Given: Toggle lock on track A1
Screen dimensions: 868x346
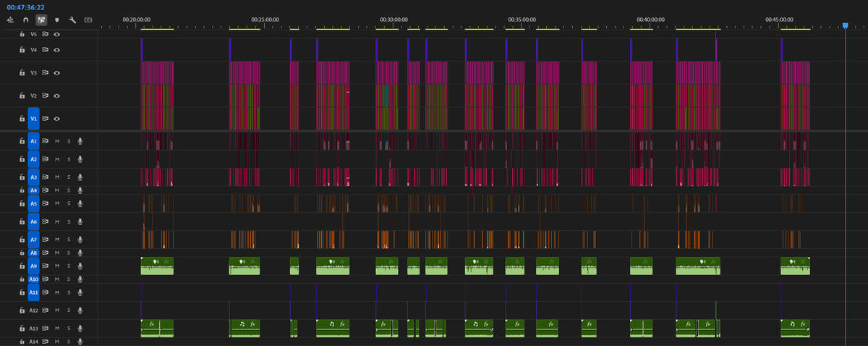Looking at the screenshot, I should 22,141.
